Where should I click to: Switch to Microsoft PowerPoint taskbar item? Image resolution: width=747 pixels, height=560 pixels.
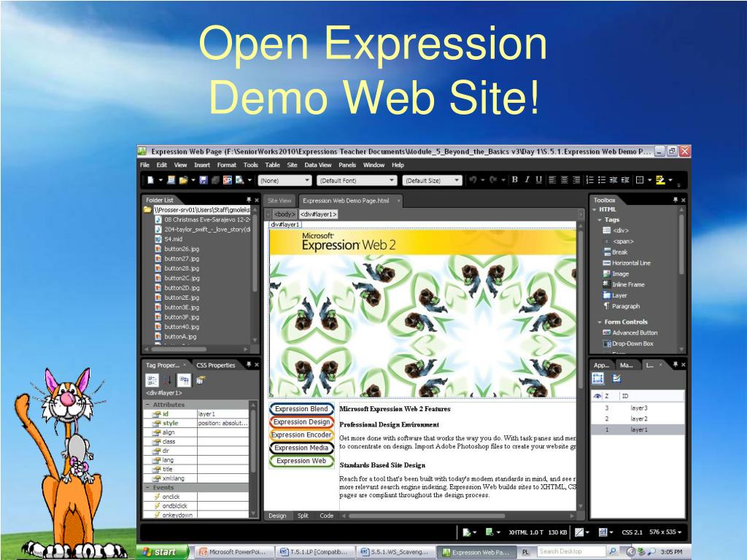(x=233, y=552)
